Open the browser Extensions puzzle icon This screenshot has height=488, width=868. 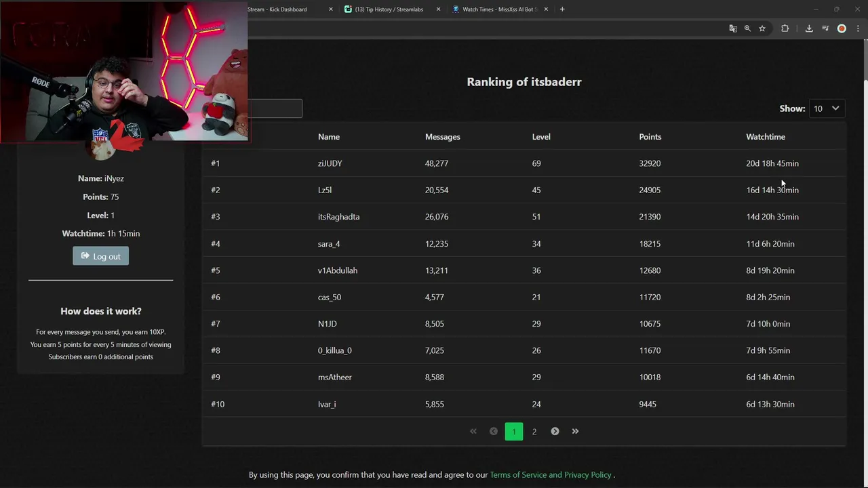coord(785,28)
